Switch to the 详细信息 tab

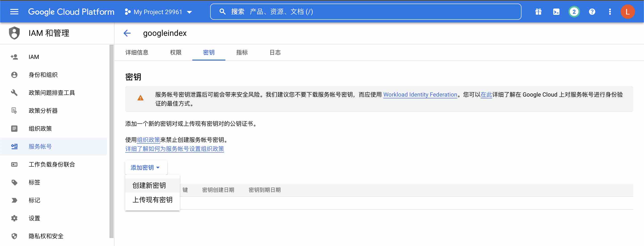click(137, 52)
